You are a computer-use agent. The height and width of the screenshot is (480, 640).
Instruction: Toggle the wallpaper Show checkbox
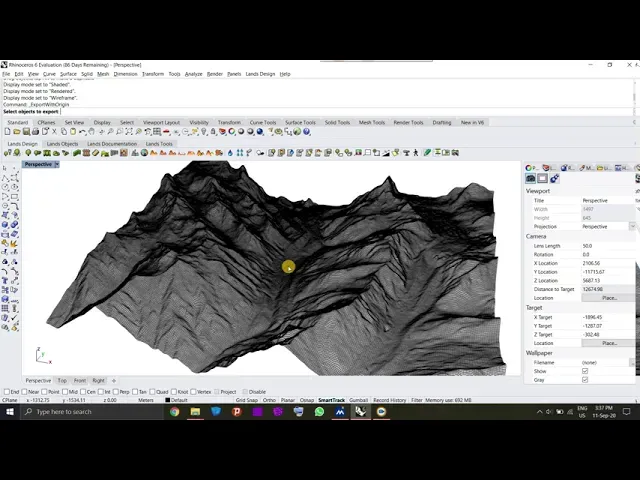point(585,371)
